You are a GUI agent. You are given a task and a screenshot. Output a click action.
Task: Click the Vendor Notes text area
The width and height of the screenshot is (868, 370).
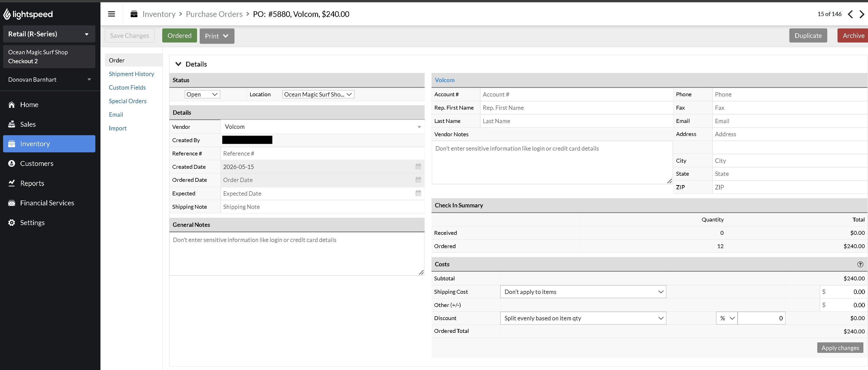(x=552, y=162)
